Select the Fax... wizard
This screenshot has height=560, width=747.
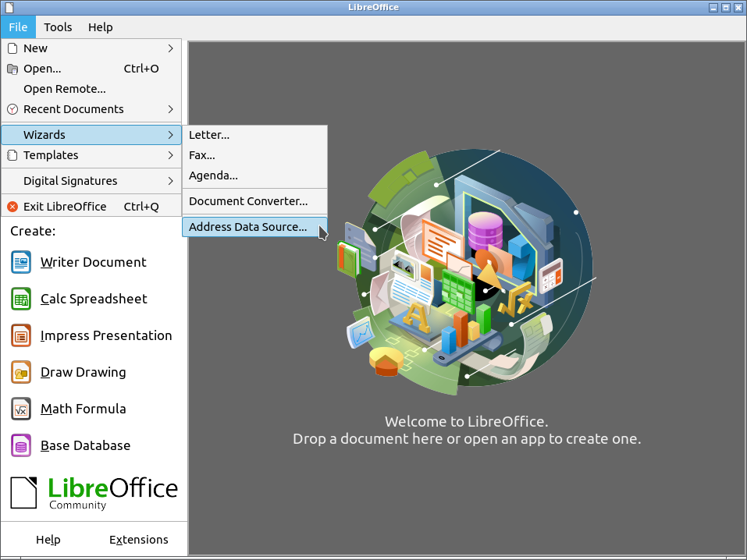coord(255,155)
